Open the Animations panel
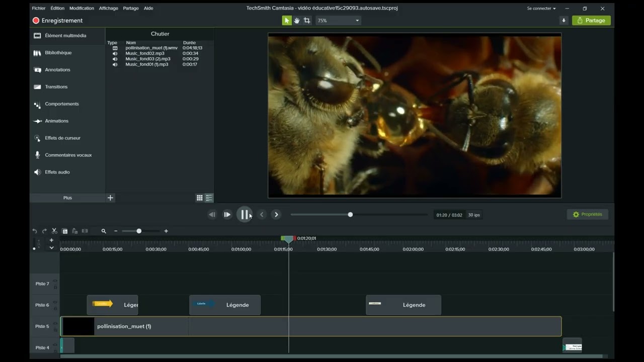Viewport: 644px width, 362px height. [x=56, y=121]
